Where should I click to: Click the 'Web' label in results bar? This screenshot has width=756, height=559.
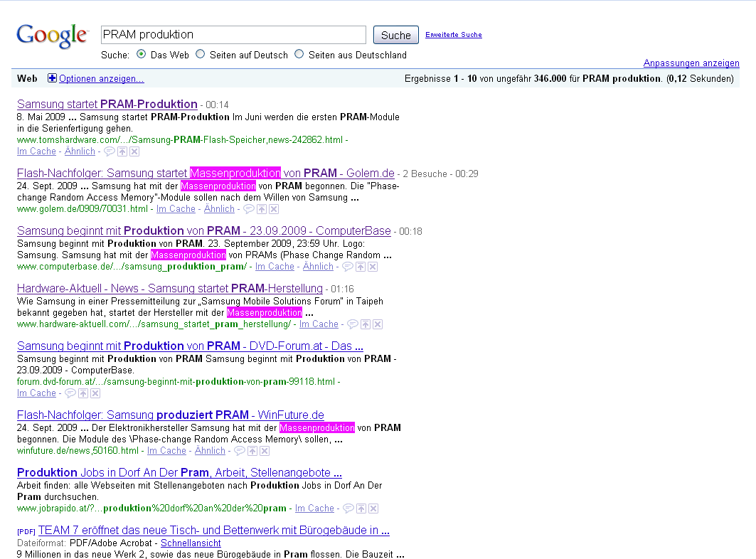[x=27, y=79]
